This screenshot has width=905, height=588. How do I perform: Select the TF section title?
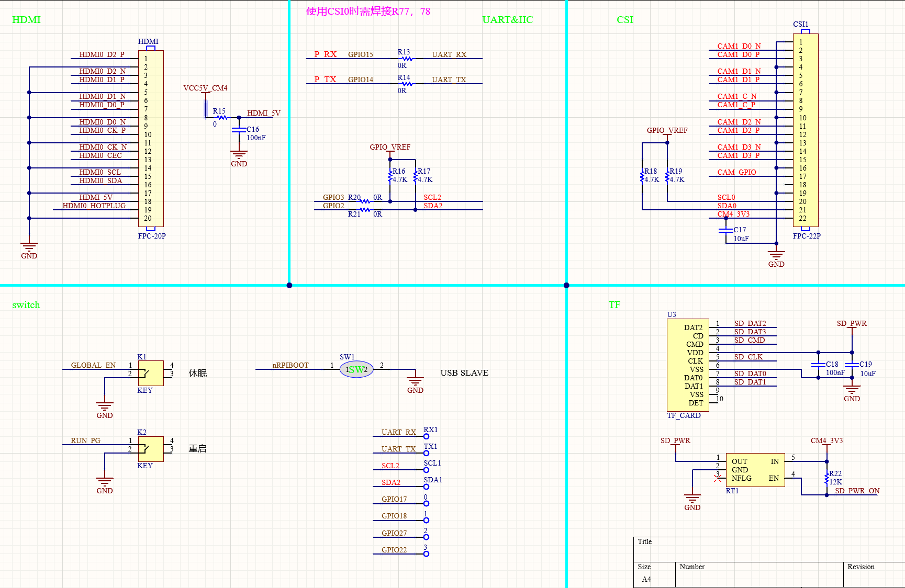pyautogui.click(x=614, y=305)
